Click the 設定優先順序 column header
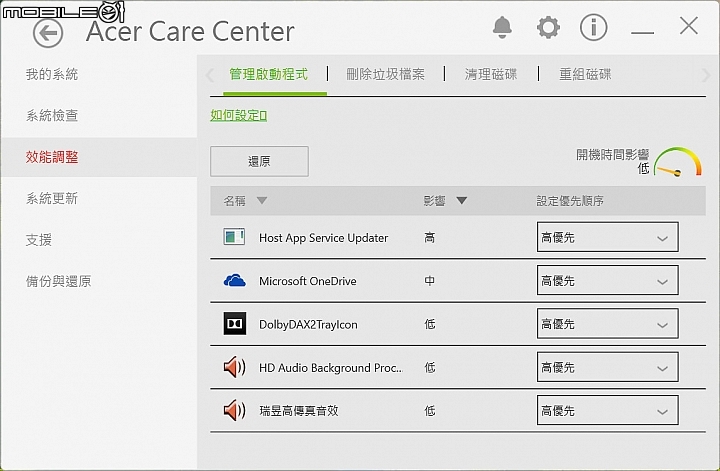The height and width of the screenshot is (471, 720). tap(570, 201)
